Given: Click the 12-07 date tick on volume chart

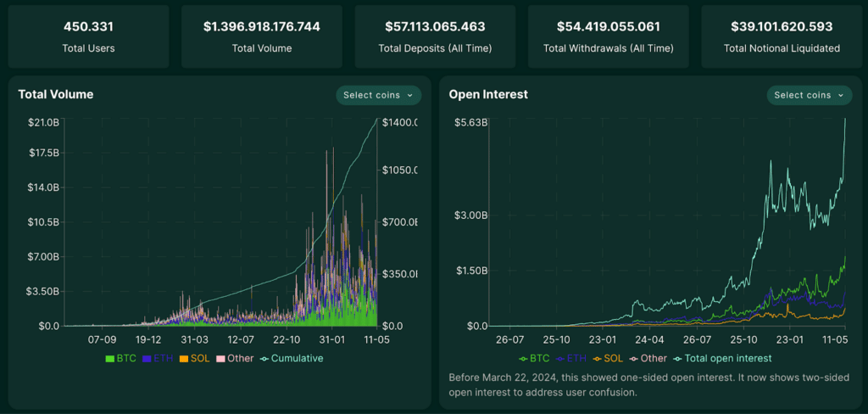Looking at the screenshot, I should (240, 339).
